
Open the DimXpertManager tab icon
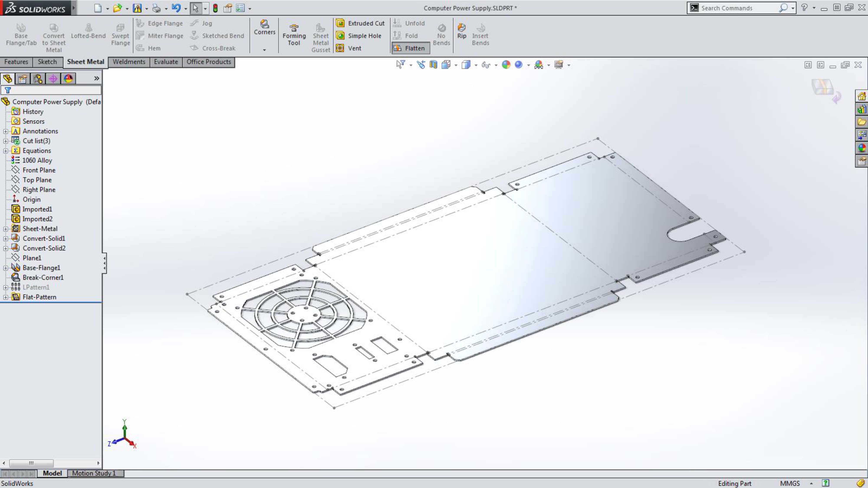click(x=53, y=79)
